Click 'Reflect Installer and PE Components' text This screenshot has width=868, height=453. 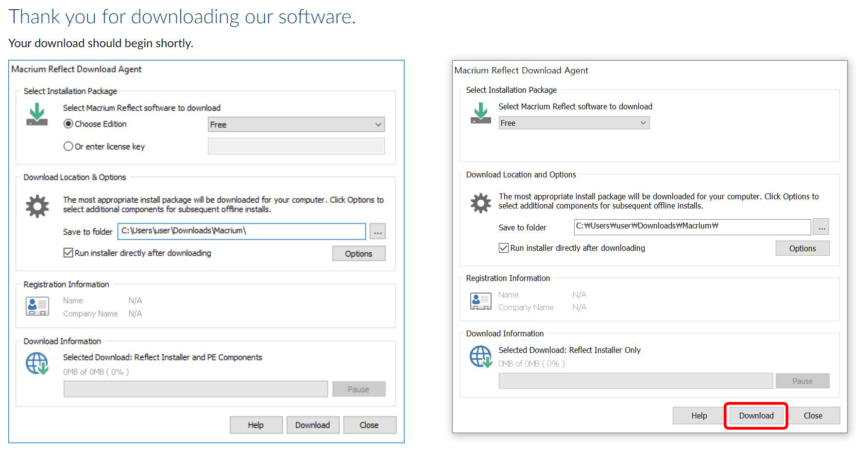(198, 357)
